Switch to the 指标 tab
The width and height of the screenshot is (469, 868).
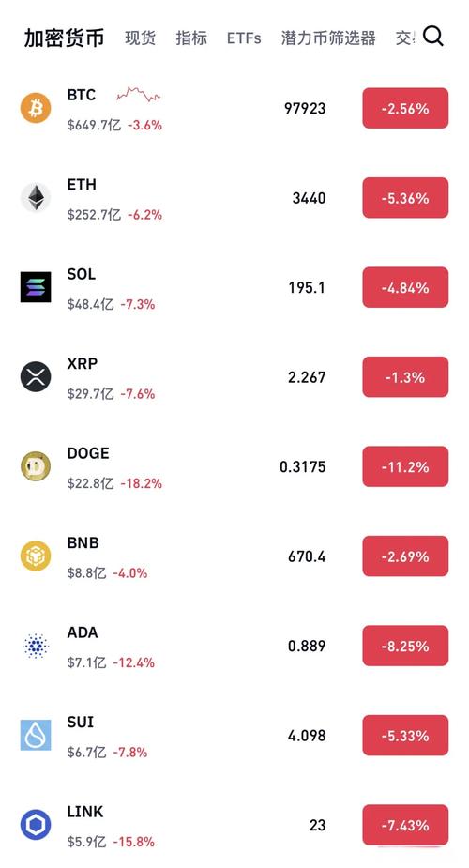coord(191,38)
